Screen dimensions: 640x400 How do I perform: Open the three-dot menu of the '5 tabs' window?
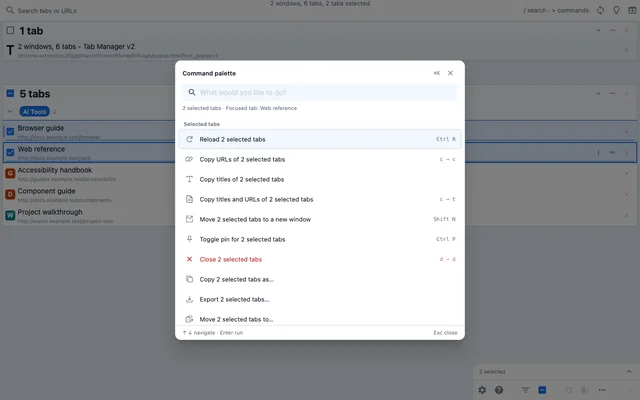[612, 93]
